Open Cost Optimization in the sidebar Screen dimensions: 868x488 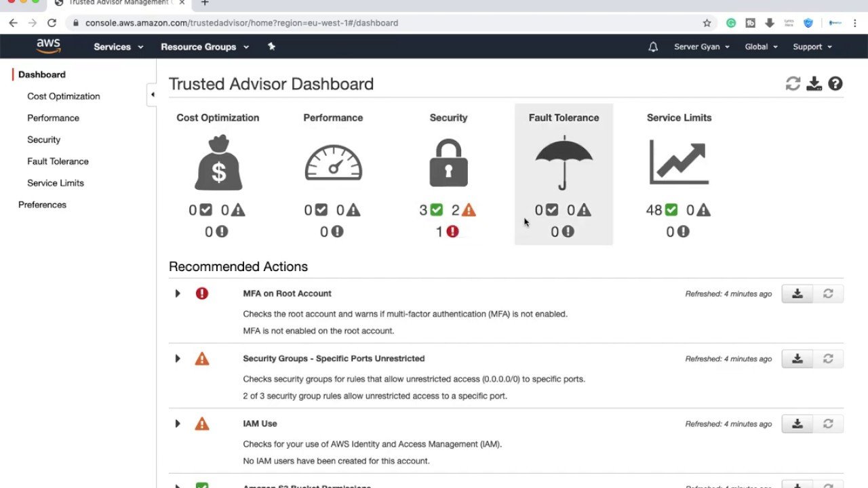click(64, 96)
